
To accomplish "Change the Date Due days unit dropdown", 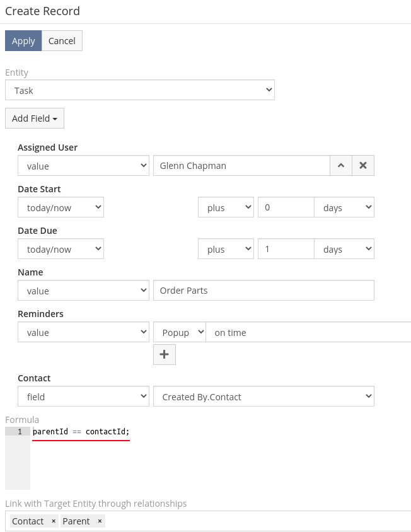I will (344, 249).
